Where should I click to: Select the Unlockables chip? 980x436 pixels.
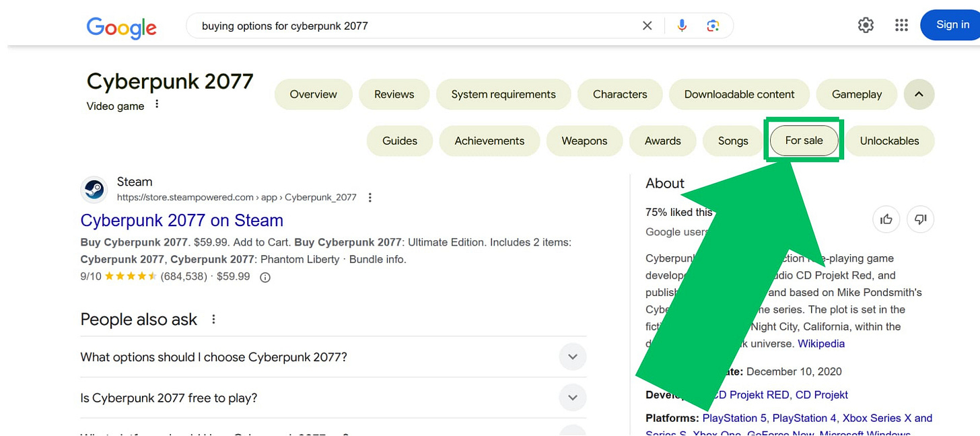pyautogui.click(x=889, y=141)
